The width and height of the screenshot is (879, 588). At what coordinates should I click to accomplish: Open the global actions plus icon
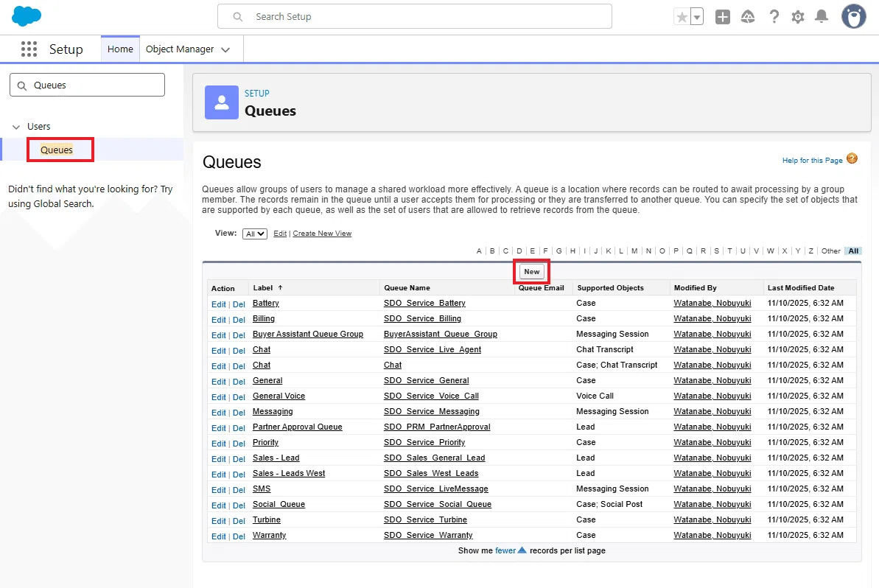[723, 17]
